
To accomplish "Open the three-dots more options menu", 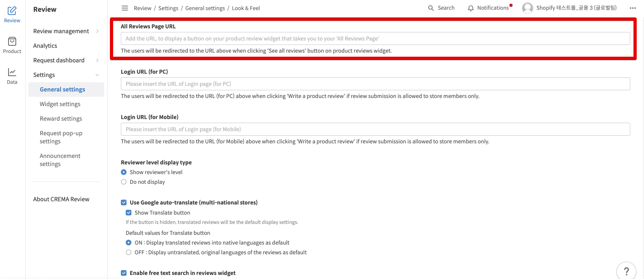I will click(x=633, y=8).
